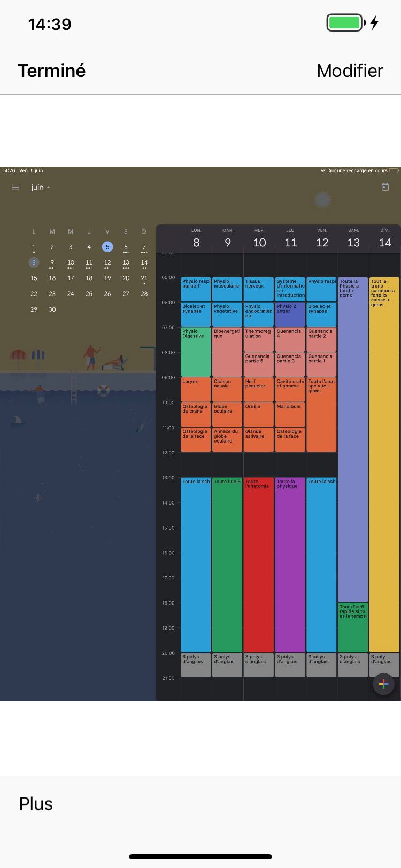This screenshot has width=401, height=868.
Task: Open Monday's 3 polys d'anglais event
Action: click(196, 665)
